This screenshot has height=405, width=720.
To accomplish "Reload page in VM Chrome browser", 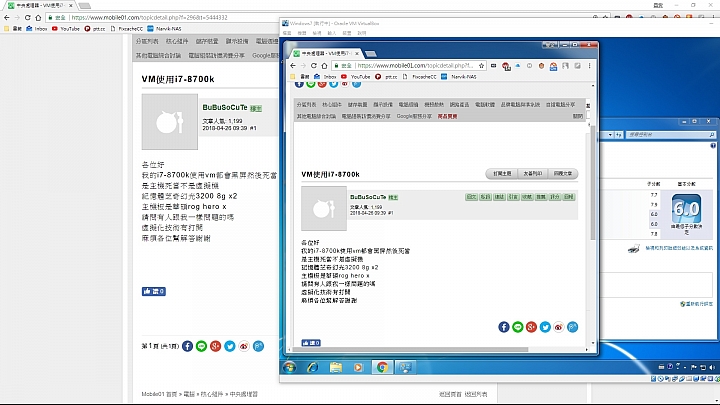I will pyautogui.click(x=314, y=66).
